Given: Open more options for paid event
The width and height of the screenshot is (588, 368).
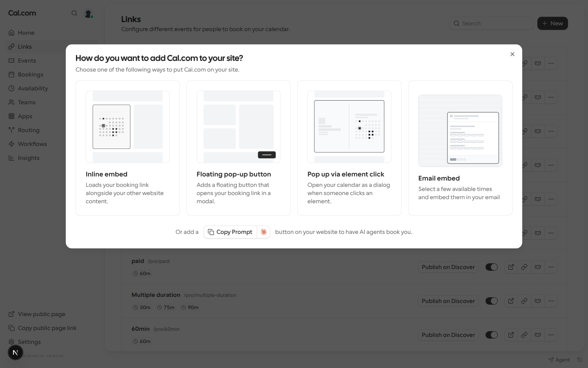Looking at the screenshot, I should point(551,267).
